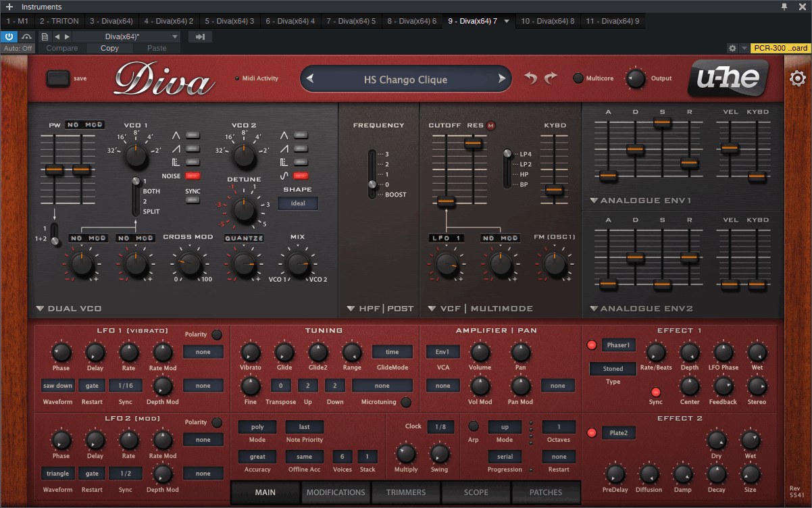Go to previous patch before HS Chango Clique
812x508 pixels.
click(x=310, y=79)
